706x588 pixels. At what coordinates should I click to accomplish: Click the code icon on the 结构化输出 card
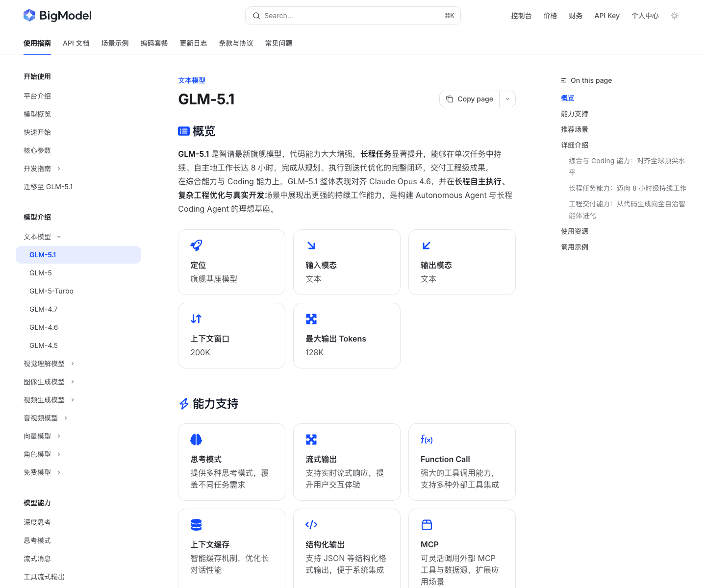311,524
